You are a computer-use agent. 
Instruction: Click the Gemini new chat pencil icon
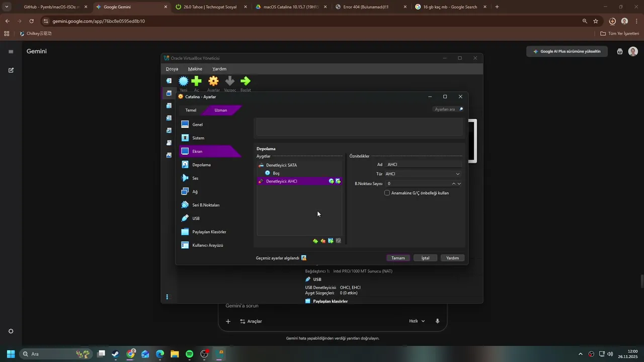coord(11,70)
